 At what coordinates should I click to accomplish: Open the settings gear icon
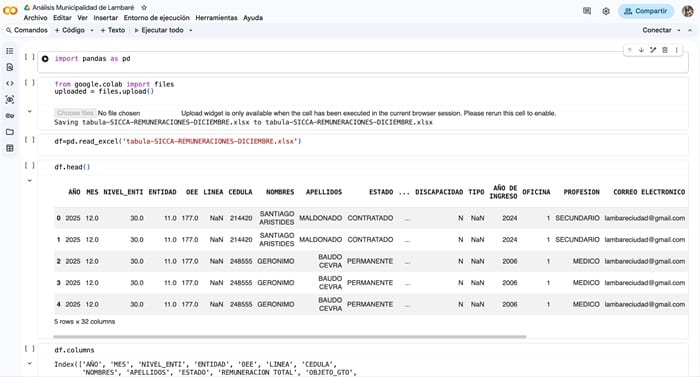606,11
